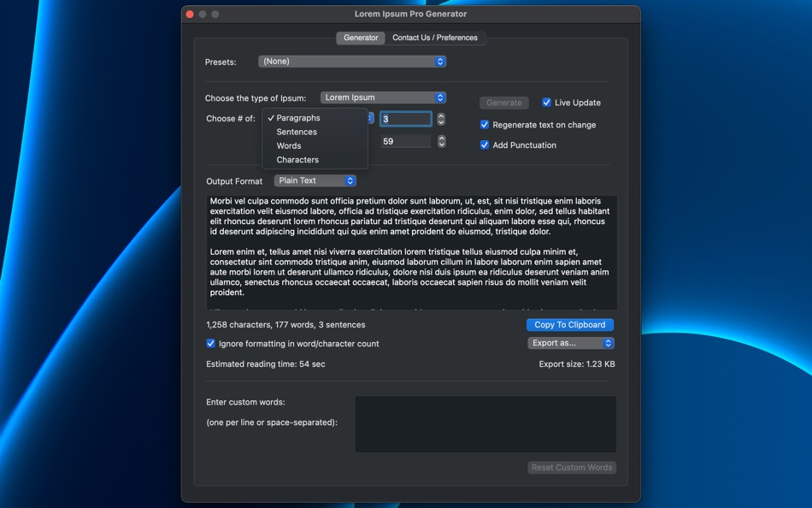812x508 pixels.
Task: Open the Presets dropdown
Action: pos(351,61)
